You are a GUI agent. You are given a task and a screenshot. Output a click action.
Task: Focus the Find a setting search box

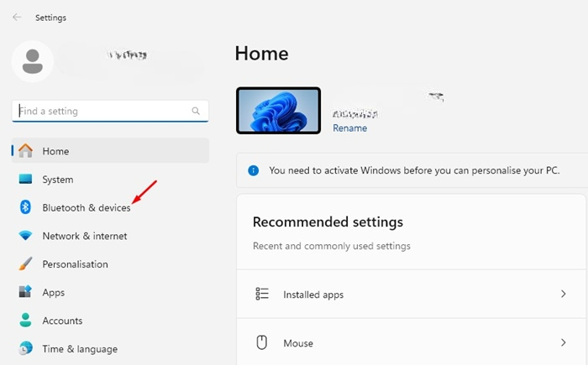[110, 111]
